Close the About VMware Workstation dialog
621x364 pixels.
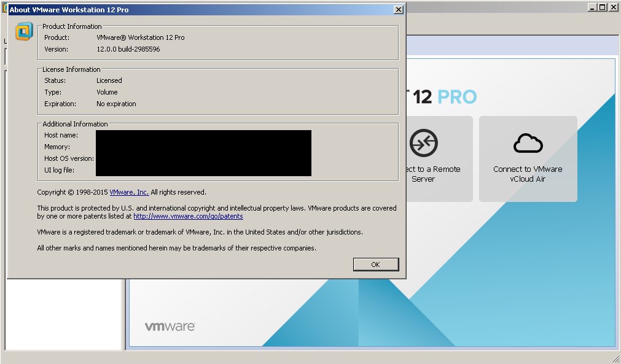click(x=399, y=9)
